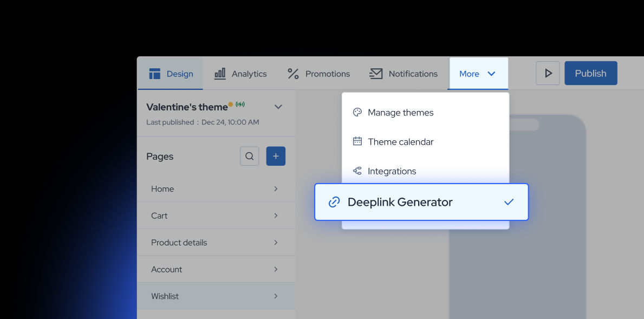Click the Deeplink Generator checkmark

(509, 201)
